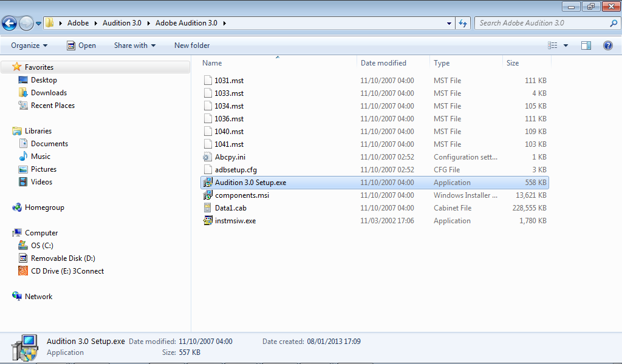622x364 pixels.
Task: Open address bar previous locations dropdown
Action: tap(449, 24)
